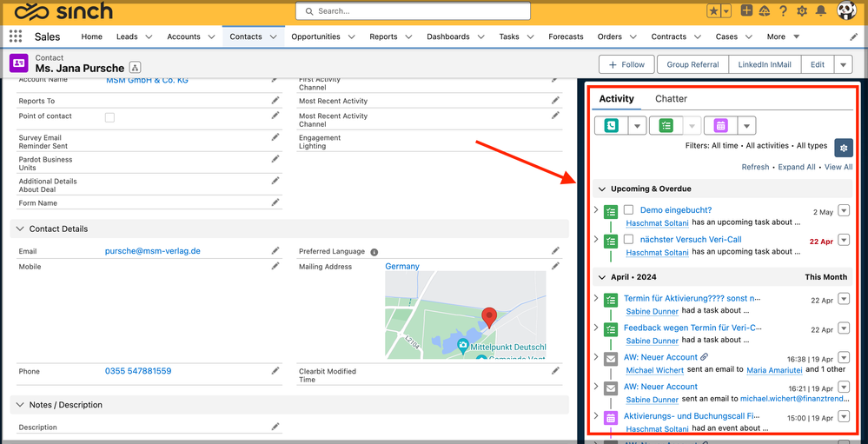Collapse the April 2024 section

pos(602,277)
